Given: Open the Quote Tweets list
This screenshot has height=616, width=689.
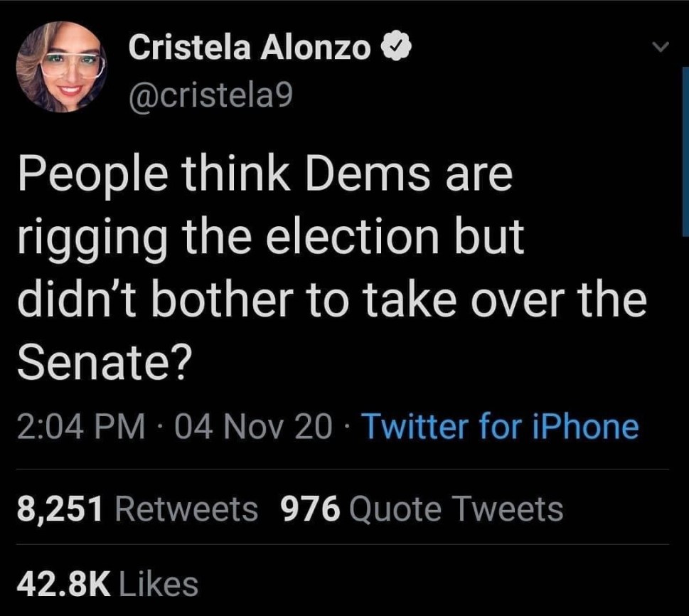Looking at the screenshot, I should click(456, 509).
